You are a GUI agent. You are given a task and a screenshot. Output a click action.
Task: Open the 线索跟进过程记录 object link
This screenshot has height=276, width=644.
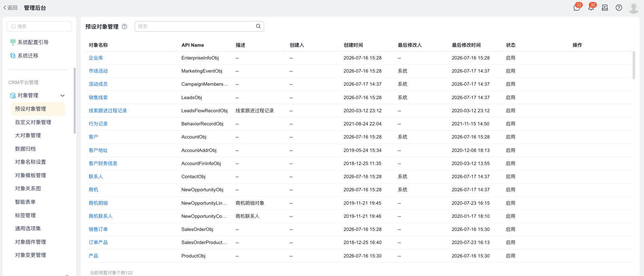(x=108, y=111)
